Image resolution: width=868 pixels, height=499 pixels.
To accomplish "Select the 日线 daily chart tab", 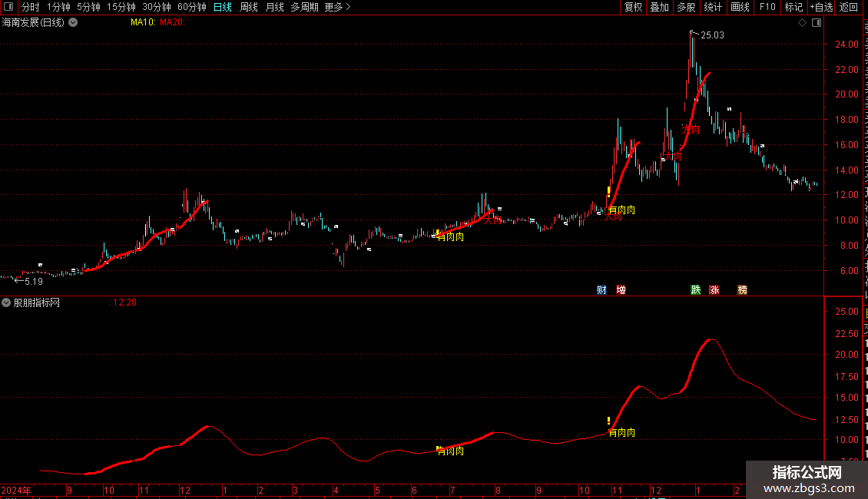I will point(223,7).
